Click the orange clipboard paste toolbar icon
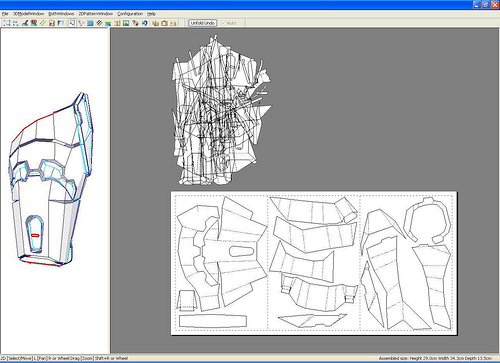500x363 pixels. pyautogui.click(x=164, y=23)
